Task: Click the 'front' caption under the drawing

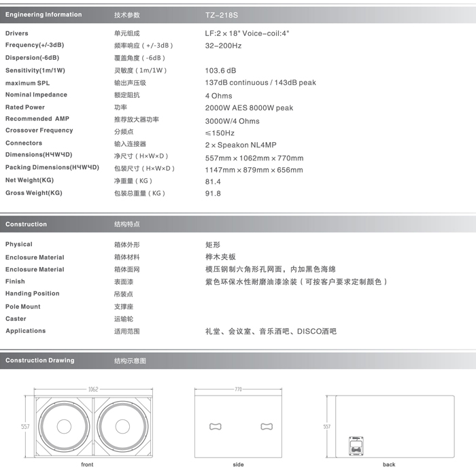Action: (87, 464)
